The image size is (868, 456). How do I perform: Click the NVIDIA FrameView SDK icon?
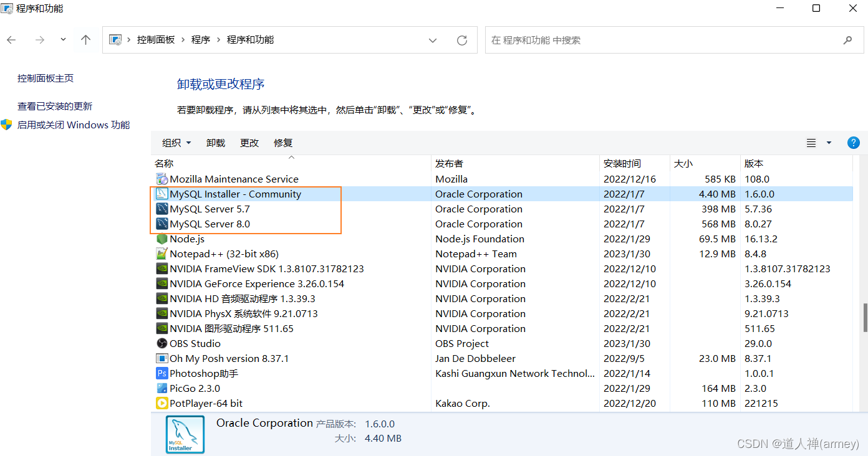pyautogui.click(x=162, y=269)
